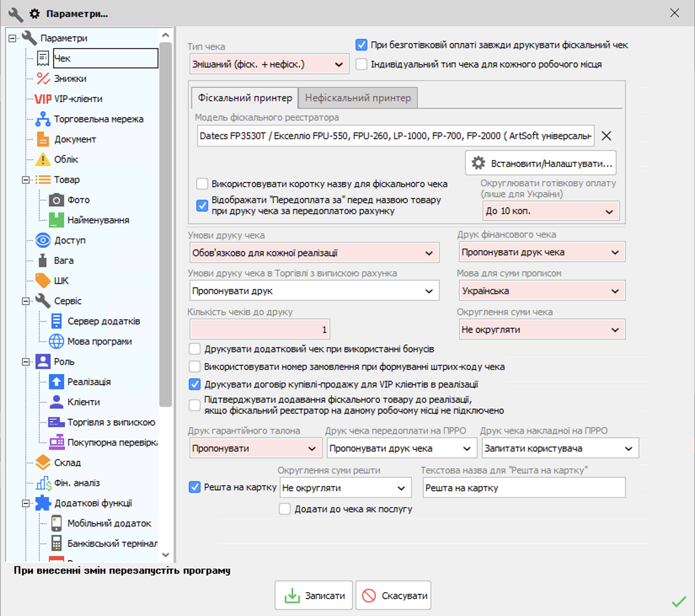Select the Фіскальний принтер tab
Image resolution: width=695 pixels, height=616 pixels.
[x=245, y=98]
